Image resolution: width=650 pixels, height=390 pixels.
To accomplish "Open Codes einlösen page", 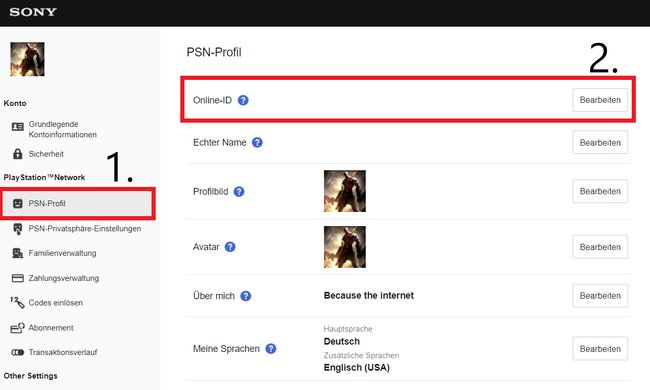I will click(56, 303).
